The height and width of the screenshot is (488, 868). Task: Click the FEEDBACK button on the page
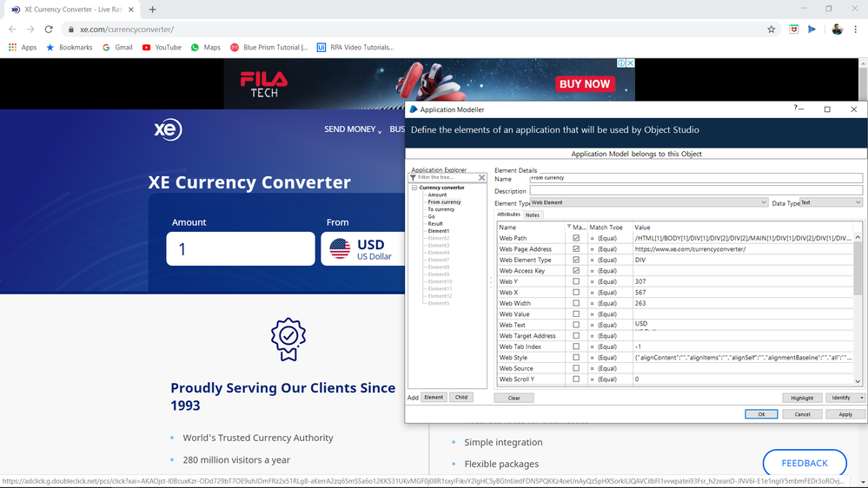click(x=805, y=463)
